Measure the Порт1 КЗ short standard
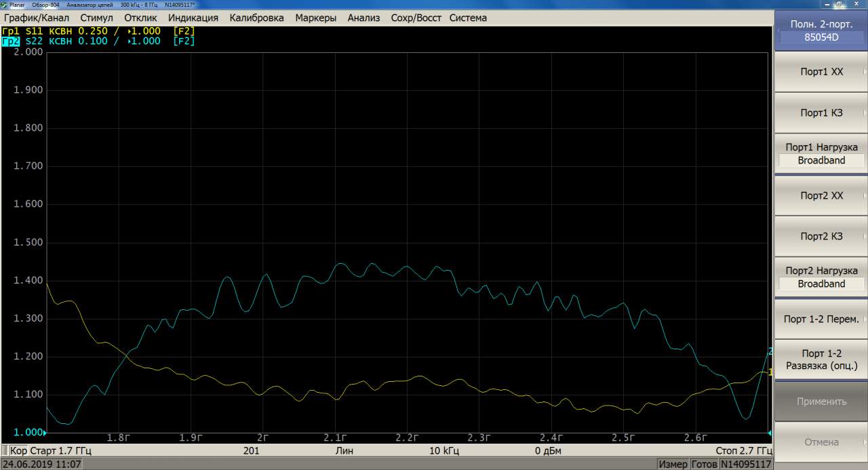 [821, 113]
